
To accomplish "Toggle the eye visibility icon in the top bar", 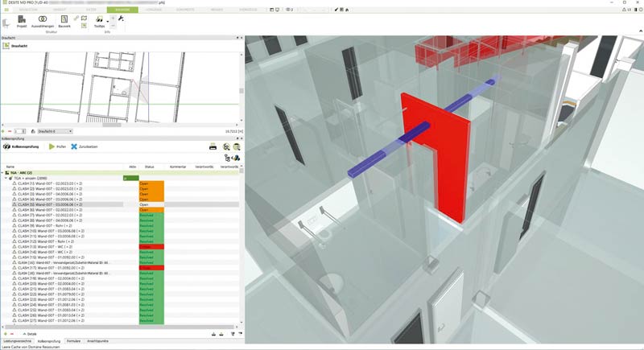I will [290, 9].
